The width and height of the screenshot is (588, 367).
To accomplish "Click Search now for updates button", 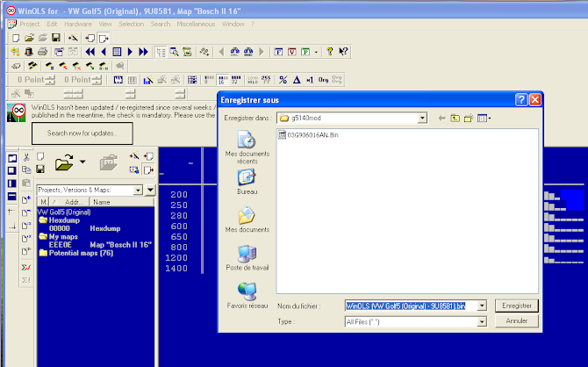I will (x=82, y=133).
